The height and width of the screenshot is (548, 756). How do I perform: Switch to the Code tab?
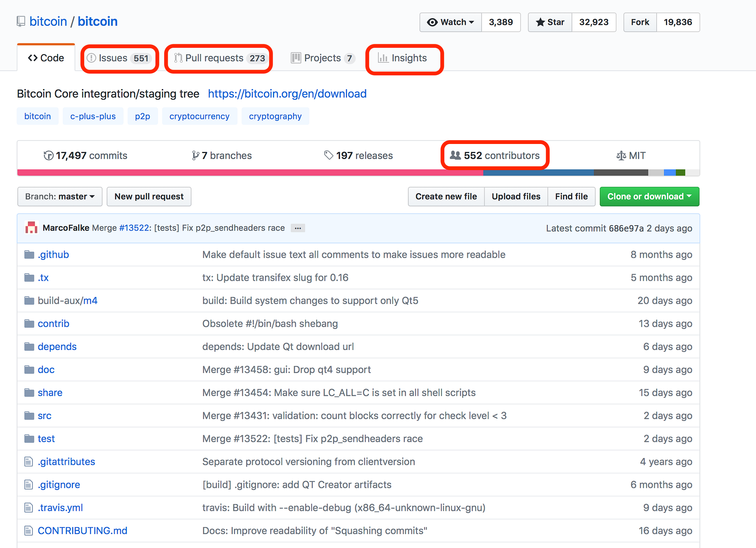click(46, 58)
